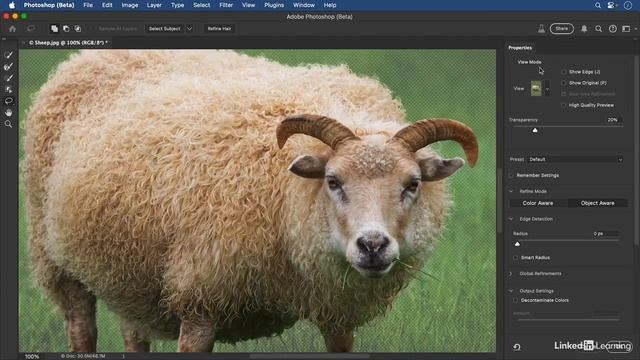Open the View mode thumbnail dropdown arrow

[x=547, y=89]
